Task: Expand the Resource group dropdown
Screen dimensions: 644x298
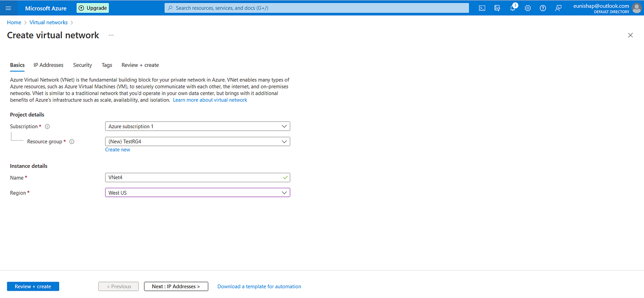Action: tap(197, 141)
